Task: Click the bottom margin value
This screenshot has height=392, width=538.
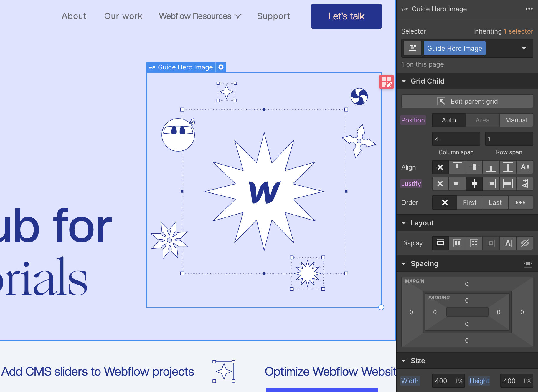Action: pos(467,340)
